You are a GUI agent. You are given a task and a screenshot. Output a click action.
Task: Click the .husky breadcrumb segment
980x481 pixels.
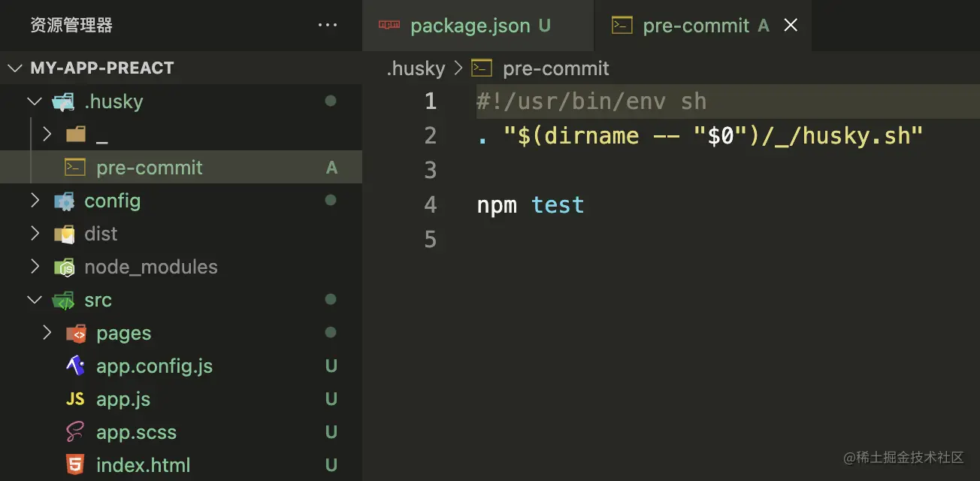[416, 68]
